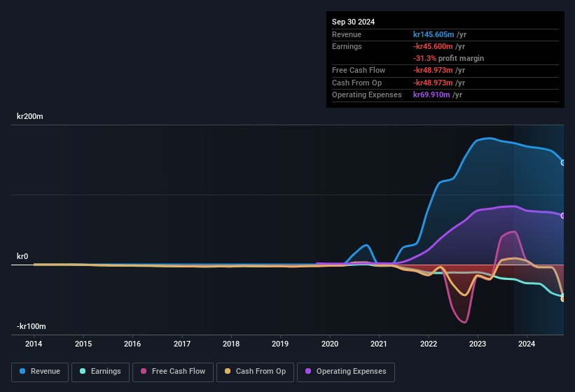Click the Cash From Op -kr48.973m value

tap(433, 83)
